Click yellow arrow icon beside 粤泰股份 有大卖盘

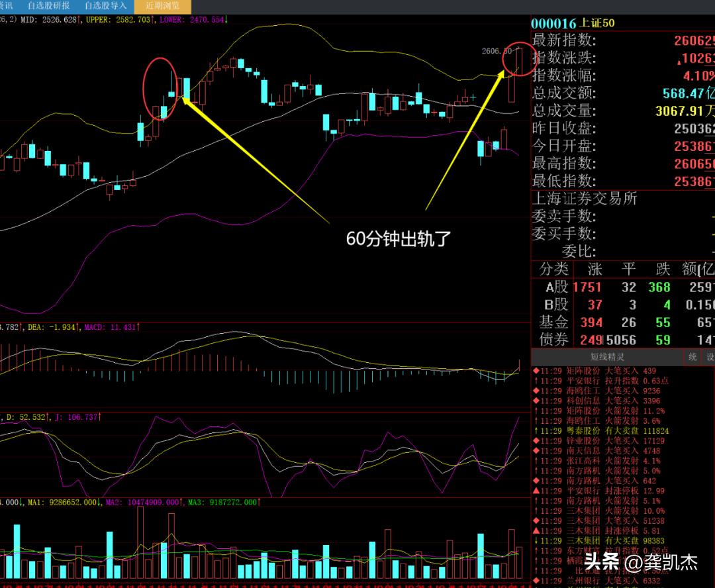point(536,430)
